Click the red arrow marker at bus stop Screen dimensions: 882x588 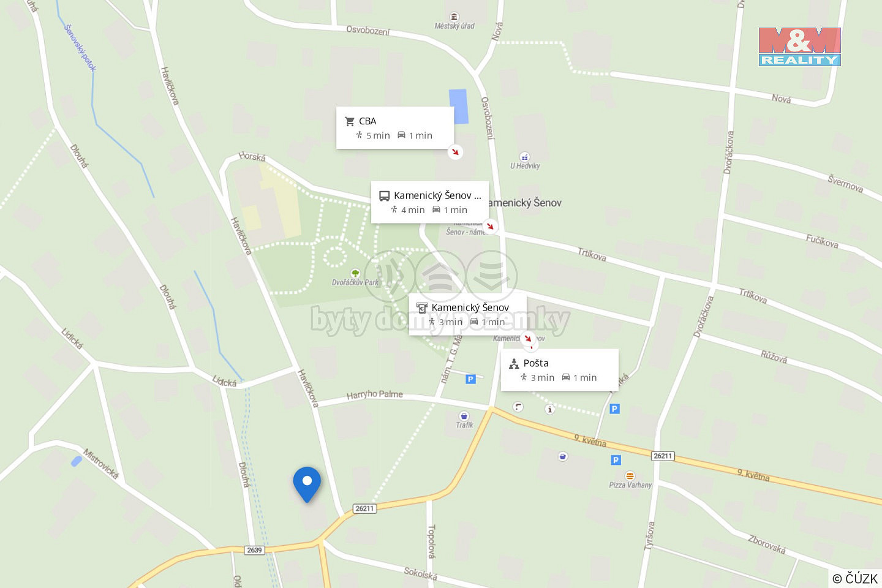coord(490,226)
